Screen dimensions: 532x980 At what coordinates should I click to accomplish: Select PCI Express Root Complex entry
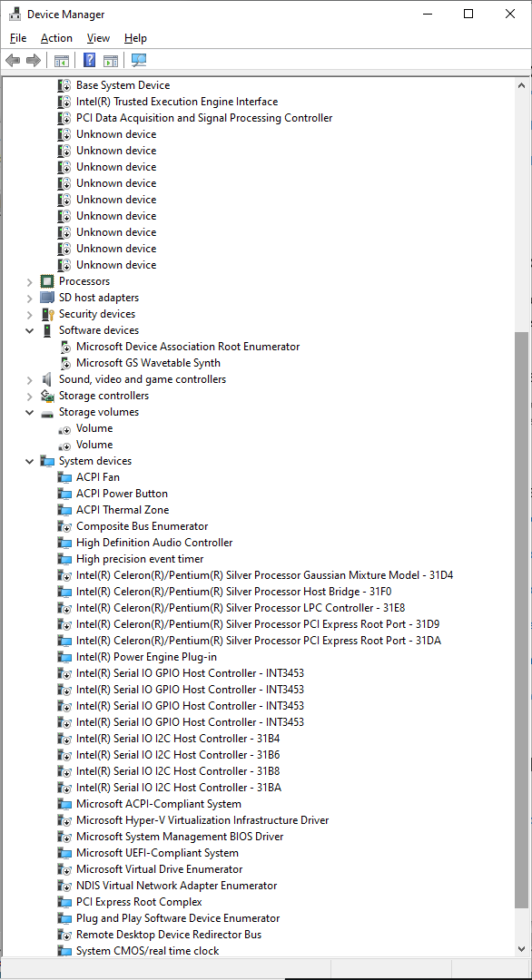[139, 902]
